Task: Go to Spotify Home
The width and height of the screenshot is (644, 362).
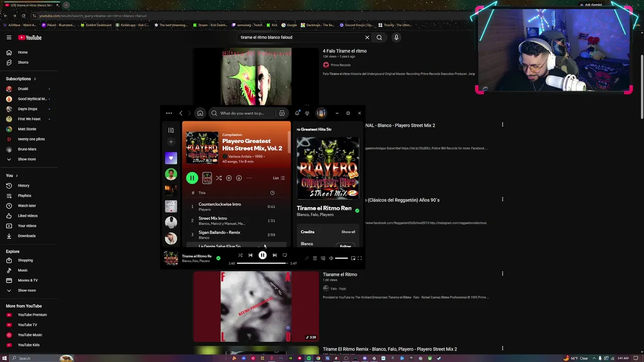Action: click(x=200, y=113)
